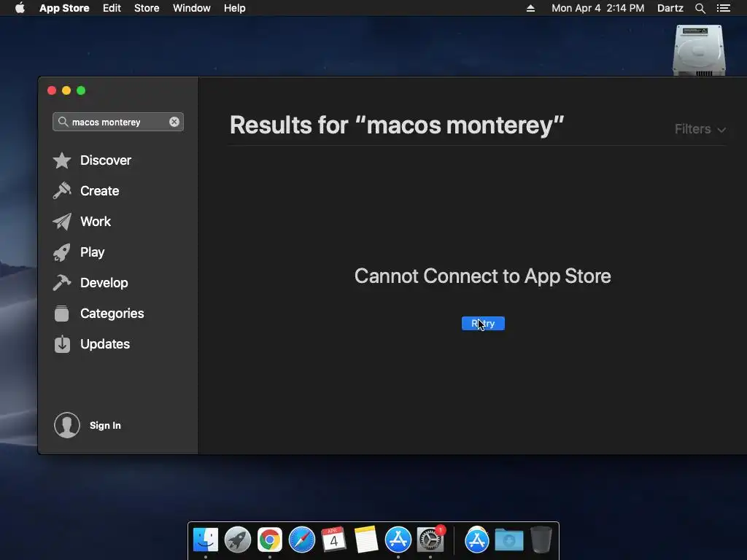Open Notes from the Dock
Viewport: 747px width, 560px height.
point(366,540)
